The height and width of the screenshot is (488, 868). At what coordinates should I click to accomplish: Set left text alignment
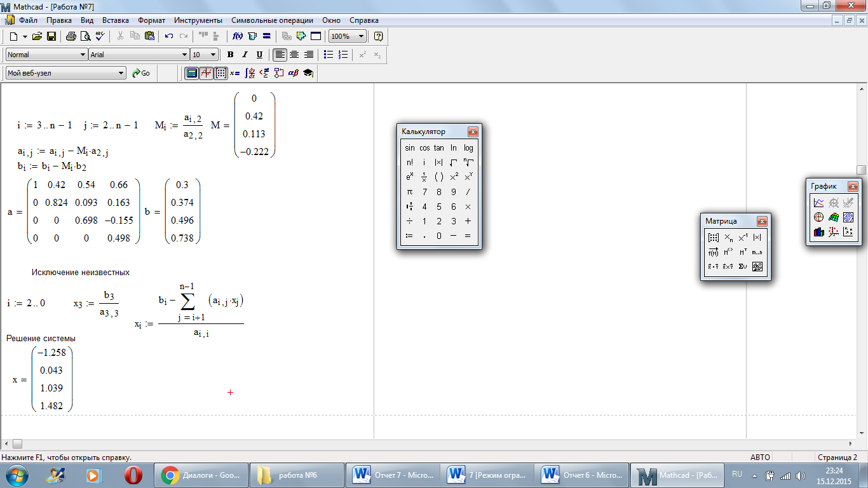click(x=280, y=55)
